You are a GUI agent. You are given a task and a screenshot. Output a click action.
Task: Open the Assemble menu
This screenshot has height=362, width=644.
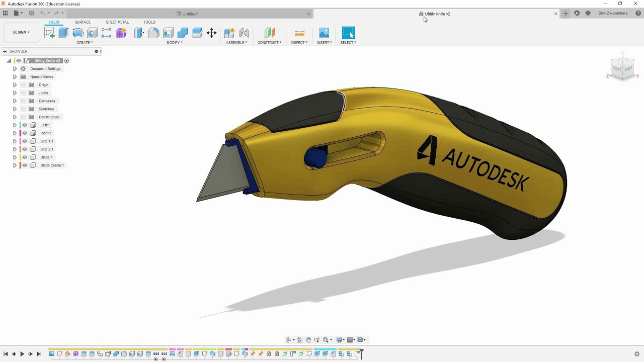pyautogui.click(x=236, y=43)
